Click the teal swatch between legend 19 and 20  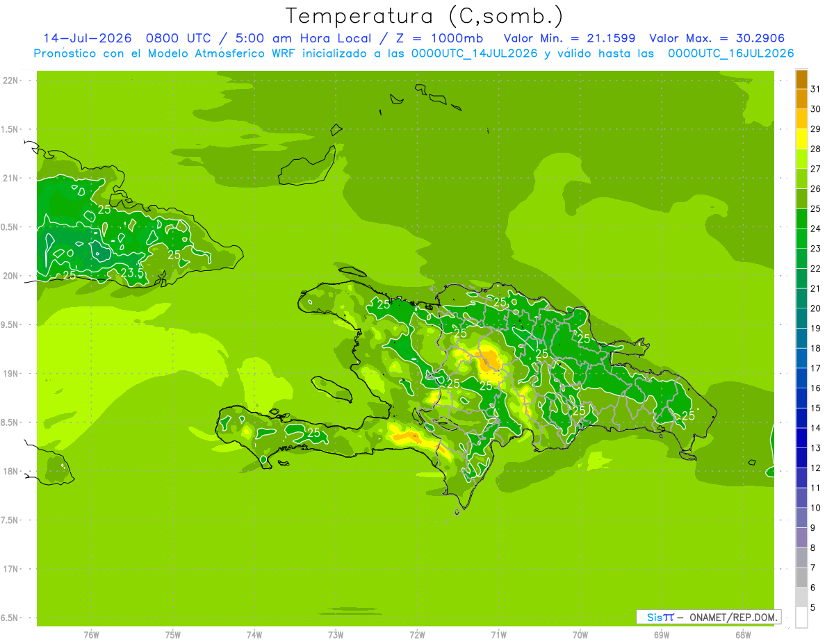(801, 319)
